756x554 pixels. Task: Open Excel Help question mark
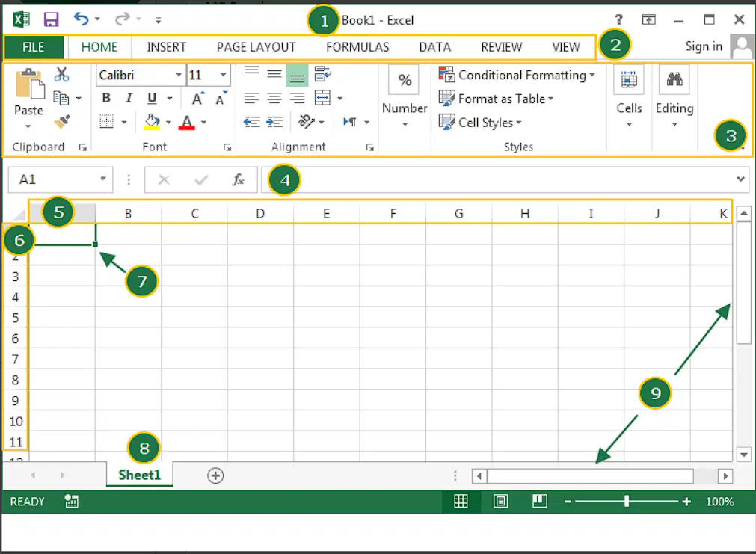pyautogui.click(x=618, y=19)
